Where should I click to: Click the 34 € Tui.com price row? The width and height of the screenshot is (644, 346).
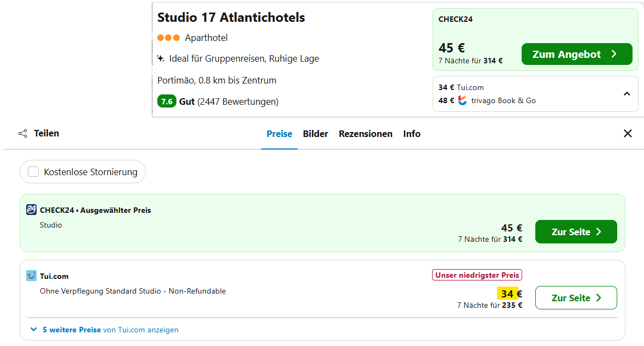tap(461, 87)
